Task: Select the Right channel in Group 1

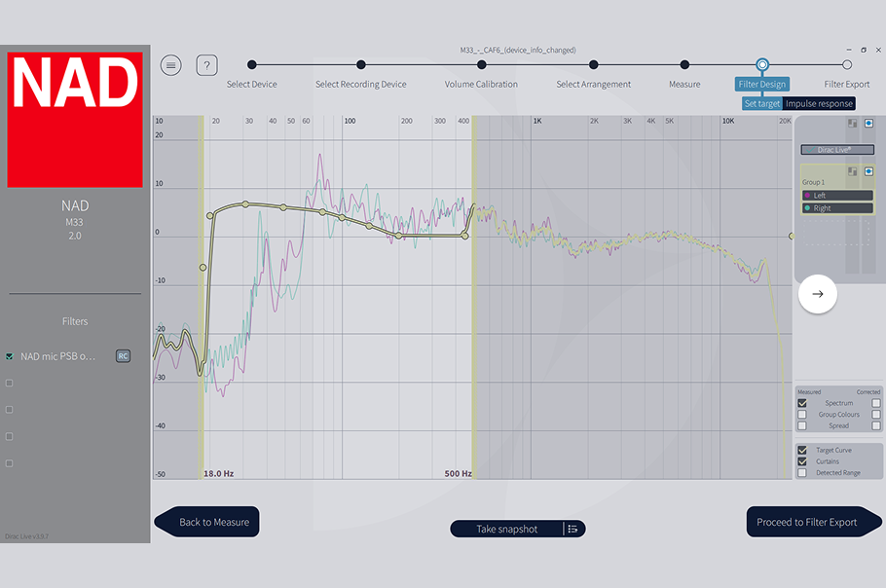Action: (837, 208)
